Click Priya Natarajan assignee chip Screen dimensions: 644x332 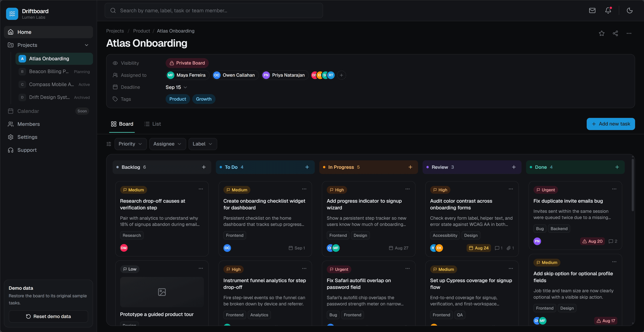[285, 75]
